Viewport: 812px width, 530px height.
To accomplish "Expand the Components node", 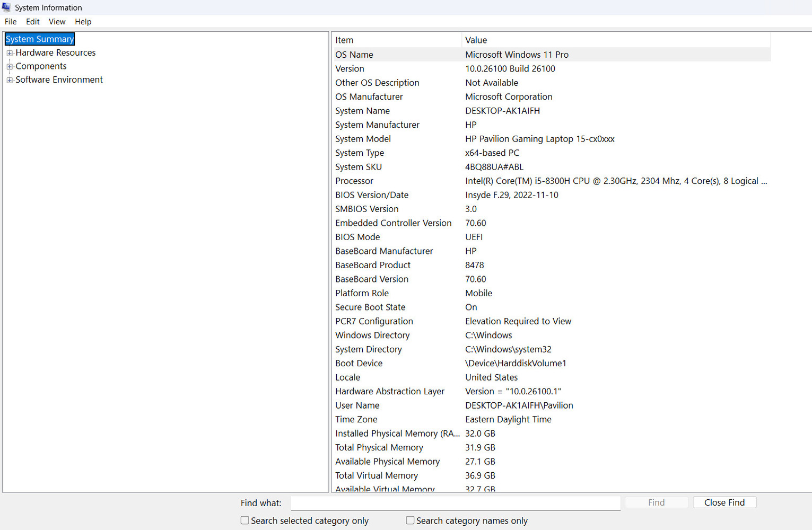I will [x=10, y=66].
